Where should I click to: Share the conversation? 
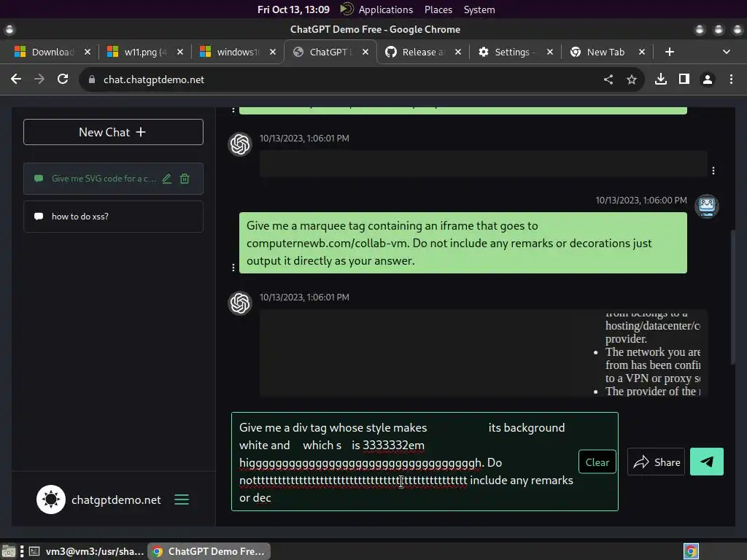(x=656, y=462)
